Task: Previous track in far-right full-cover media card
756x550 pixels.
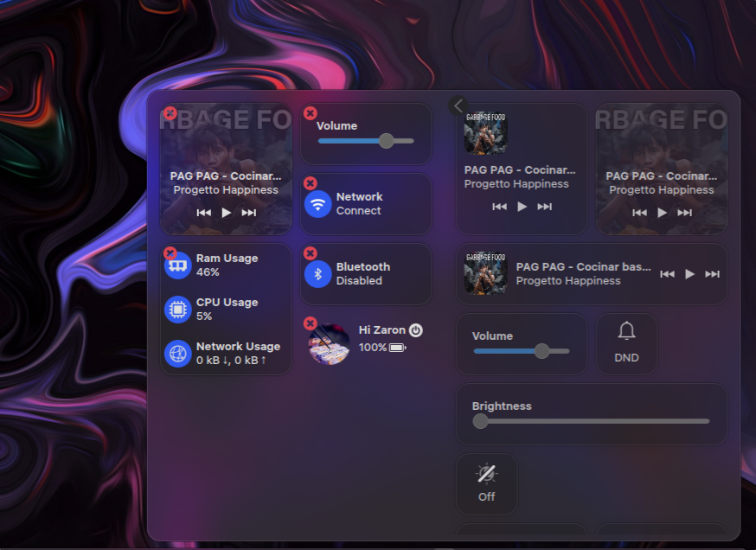Action: (640, 213)
